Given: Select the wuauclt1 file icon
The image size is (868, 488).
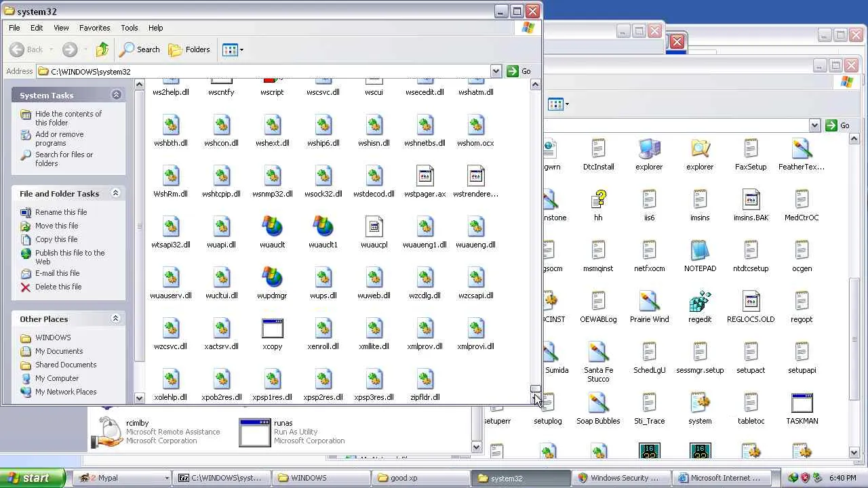Looking at the screenshot, I should [x=323, y=226].
